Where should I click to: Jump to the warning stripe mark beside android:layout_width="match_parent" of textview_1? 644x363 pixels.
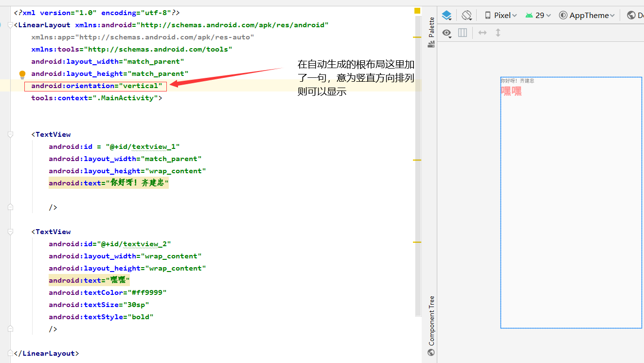pyautogui.click(x=417, y=160)
